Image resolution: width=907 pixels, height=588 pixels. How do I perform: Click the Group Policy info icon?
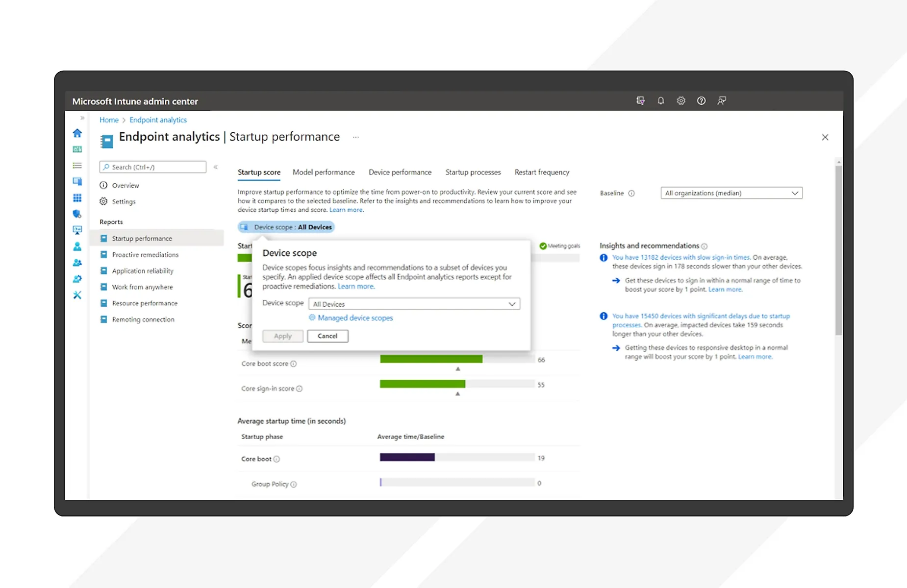294,484
